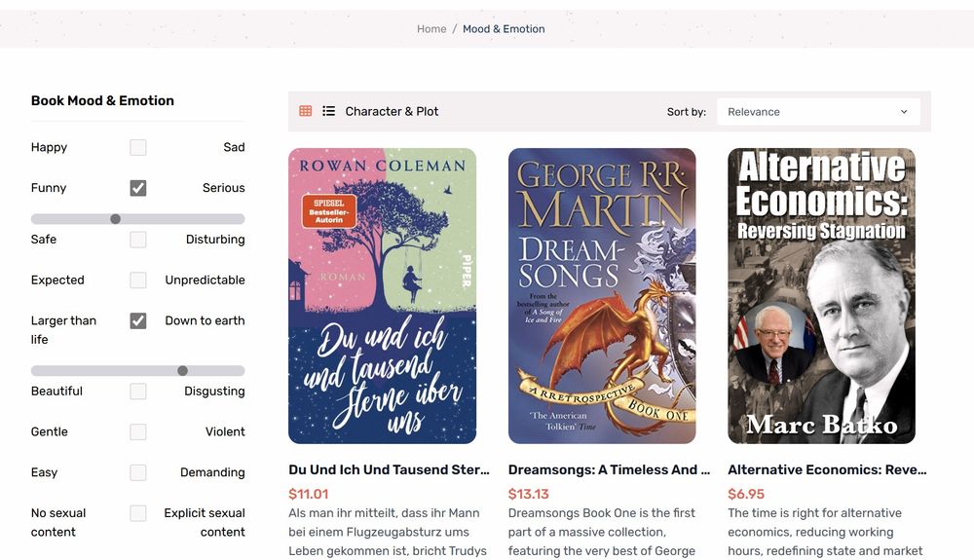
Task: Click the Larger than life slider handle
Action: coord(183,371)
